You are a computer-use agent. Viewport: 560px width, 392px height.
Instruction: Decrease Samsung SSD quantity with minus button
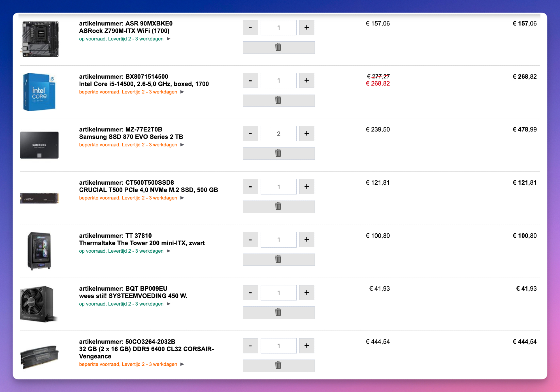coord(250,133)
